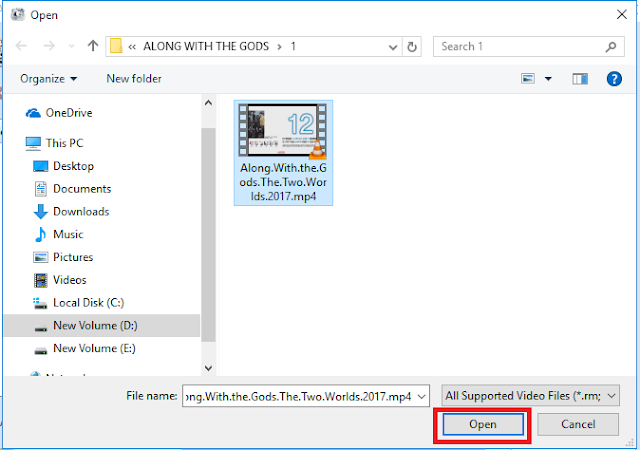Click navigation pane scroll up arrow
Screen dimensions: 640x450
pos(208,103)
